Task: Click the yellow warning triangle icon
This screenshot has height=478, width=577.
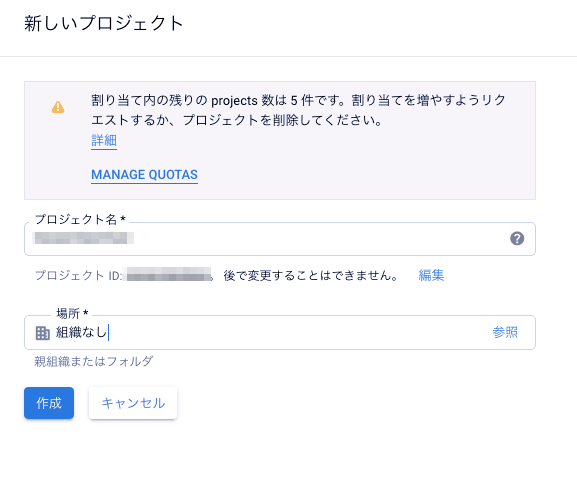Action: 58,107
